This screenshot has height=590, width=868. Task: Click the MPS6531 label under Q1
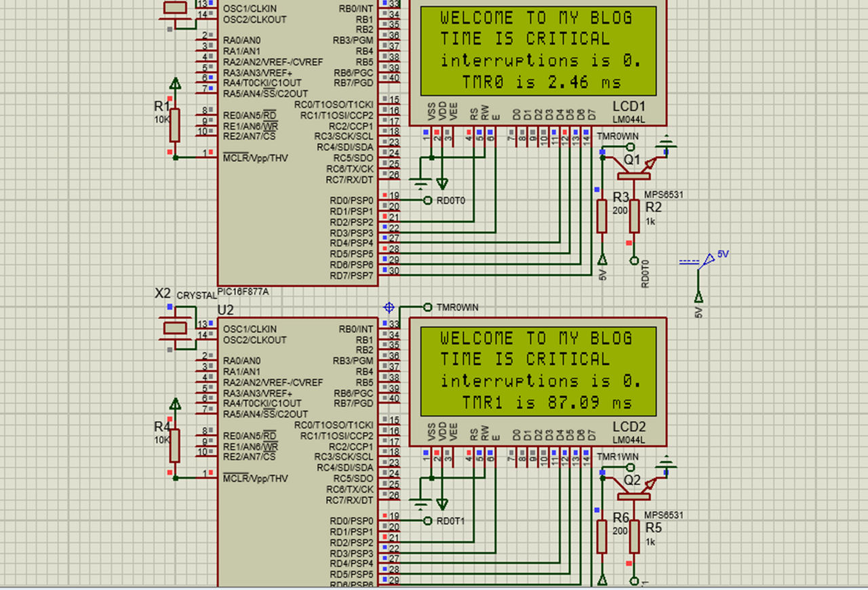point(664,195)
